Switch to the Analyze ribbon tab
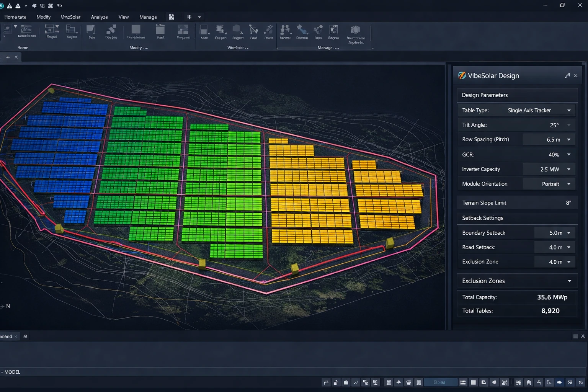The height and width of the screenshot is (392, 588). (x=99, y=17)
